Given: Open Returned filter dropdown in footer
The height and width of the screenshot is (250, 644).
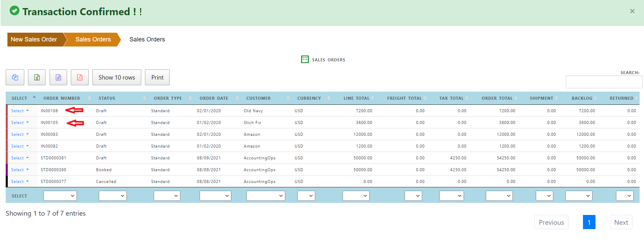Looking at the screenshot, I should [625, 196].
